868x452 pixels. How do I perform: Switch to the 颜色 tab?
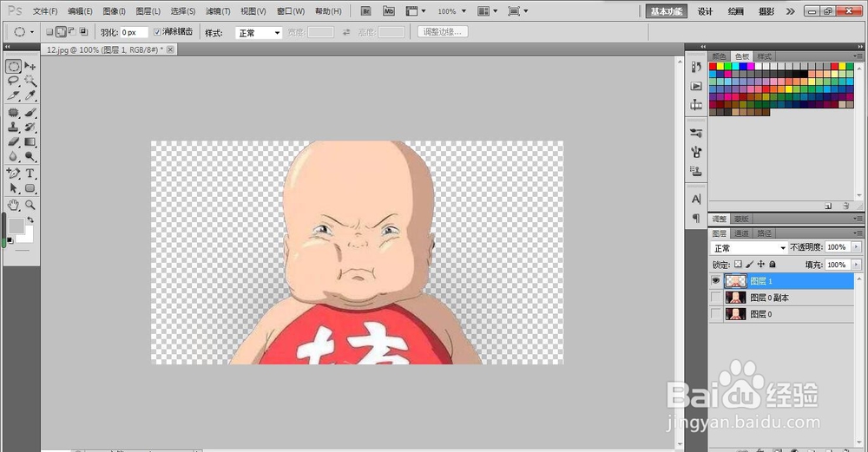[719, 56]
